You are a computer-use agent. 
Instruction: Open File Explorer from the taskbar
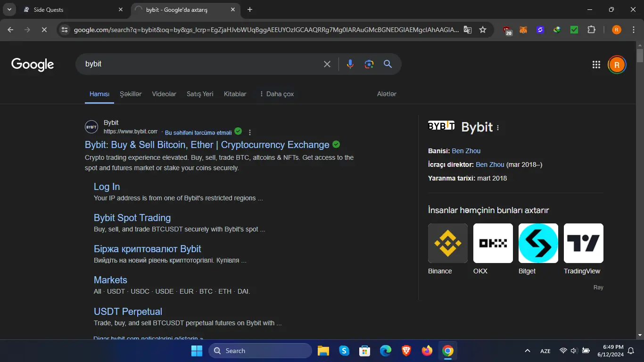click(323, 351)
